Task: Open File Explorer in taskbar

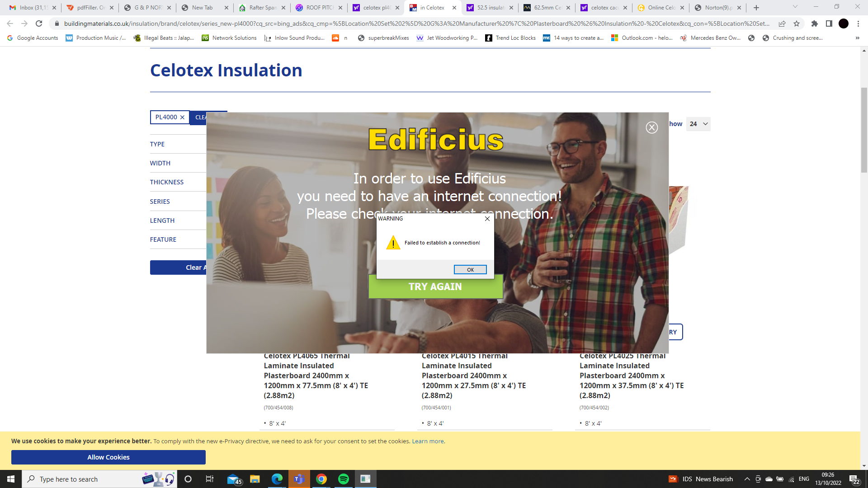Action: (x=255, y=479)
